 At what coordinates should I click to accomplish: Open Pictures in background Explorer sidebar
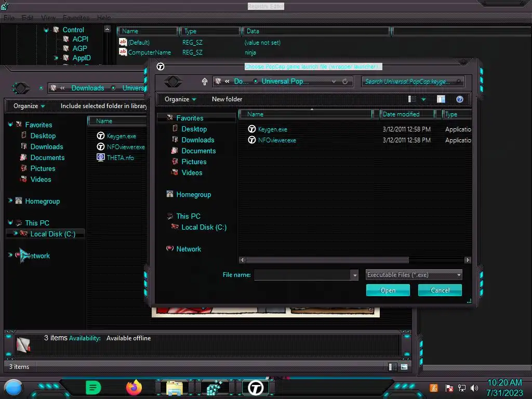click(43, 168)
